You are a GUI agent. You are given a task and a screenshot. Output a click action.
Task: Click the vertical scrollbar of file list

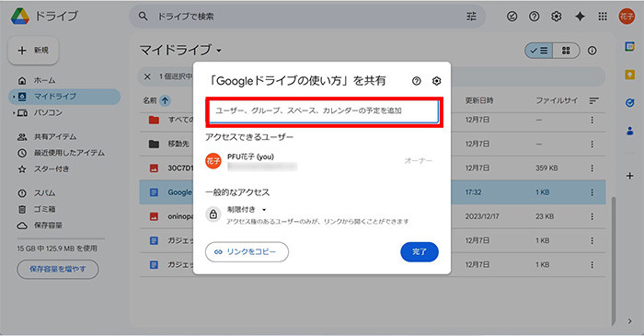[x=614, y=261]
